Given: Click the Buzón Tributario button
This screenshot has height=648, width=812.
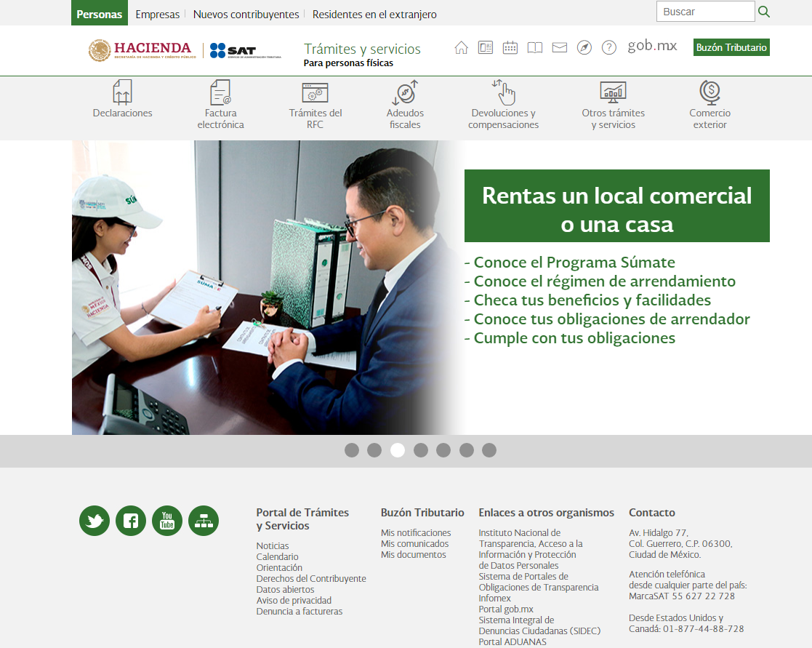Looking at the screenshot, I should 731,47.
